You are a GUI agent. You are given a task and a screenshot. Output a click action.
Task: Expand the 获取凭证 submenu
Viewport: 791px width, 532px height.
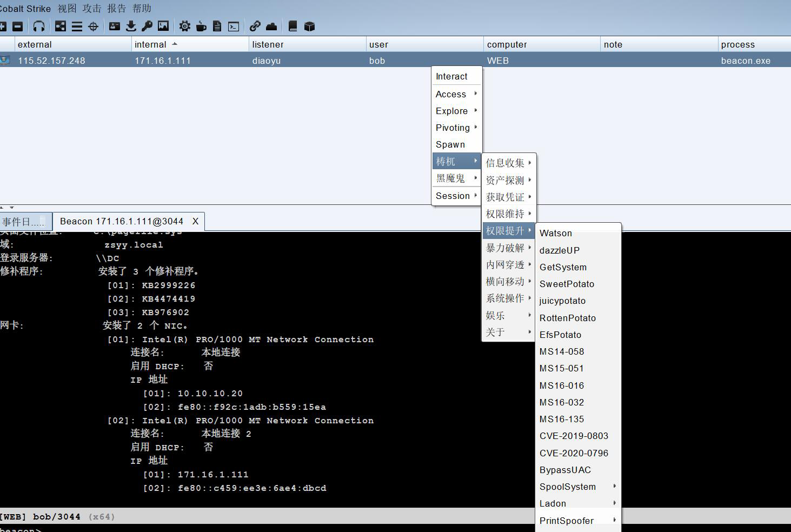508,197
